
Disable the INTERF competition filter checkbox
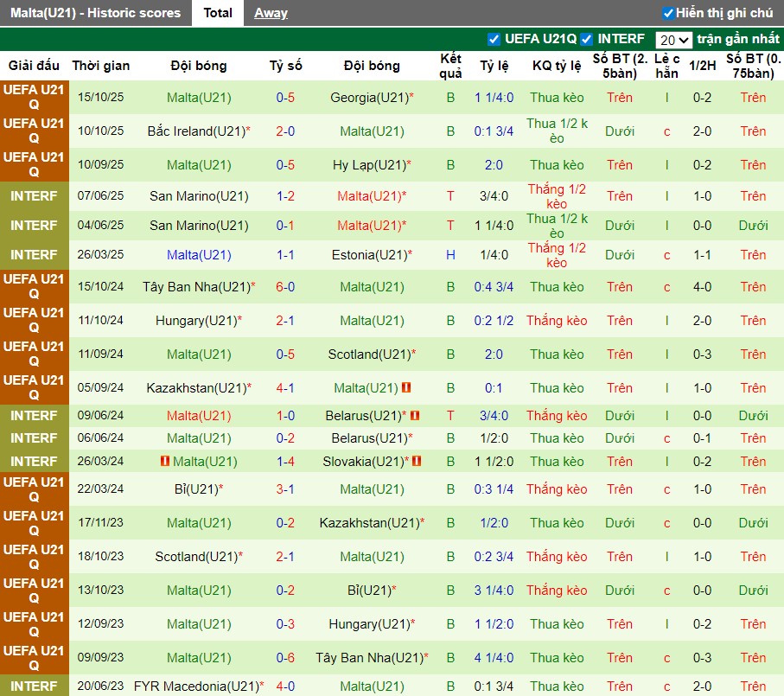point(586,39)
